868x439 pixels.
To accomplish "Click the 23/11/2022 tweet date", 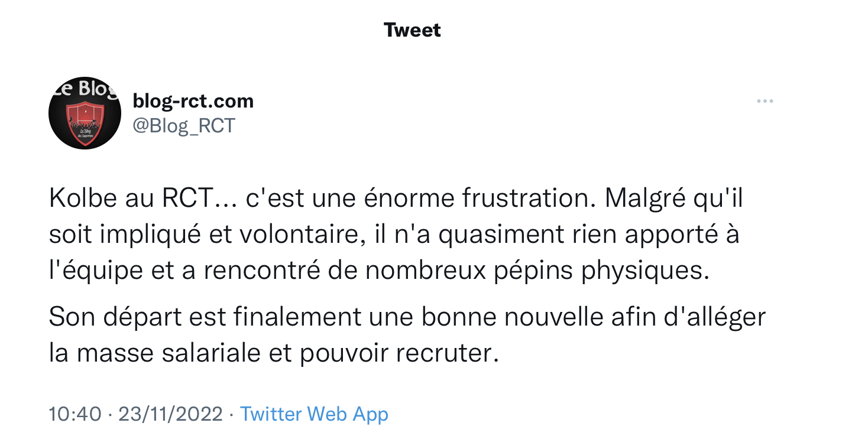I will click(170, 414).
